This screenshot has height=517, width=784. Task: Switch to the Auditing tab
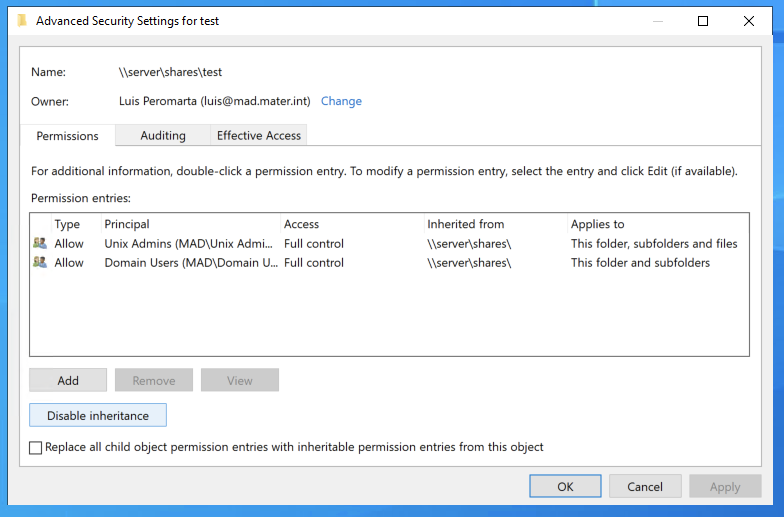[x=162, y=136]
